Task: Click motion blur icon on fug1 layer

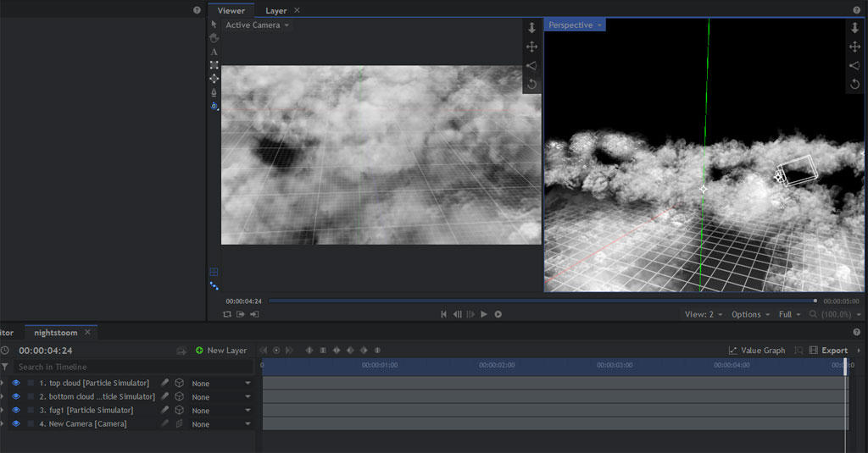Action: pyautogui.click(x=165, y=411)
